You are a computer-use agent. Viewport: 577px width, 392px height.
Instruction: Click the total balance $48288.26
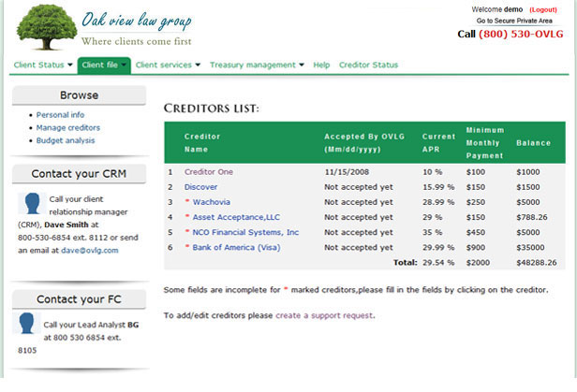point(537,263)
